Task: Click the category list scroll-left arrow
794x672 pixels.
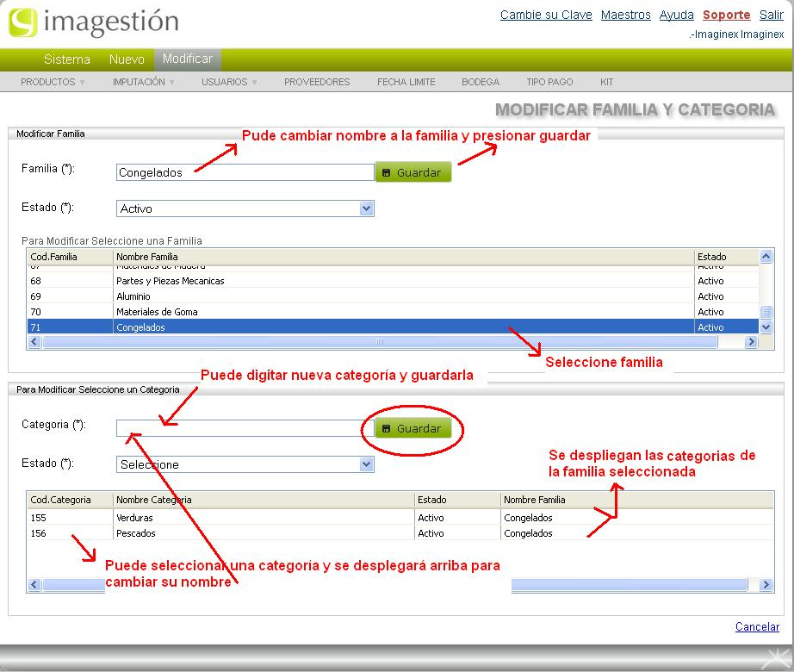Action: point(34,585)
